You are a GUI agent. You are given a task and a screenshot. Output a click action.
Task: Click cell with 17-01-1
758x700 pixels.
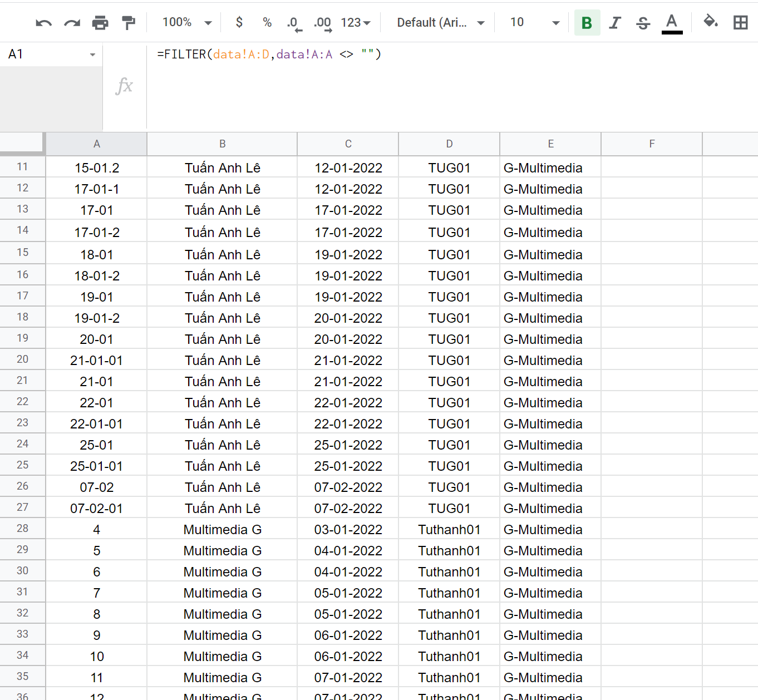pyautogui.click(x=96, y=189)
